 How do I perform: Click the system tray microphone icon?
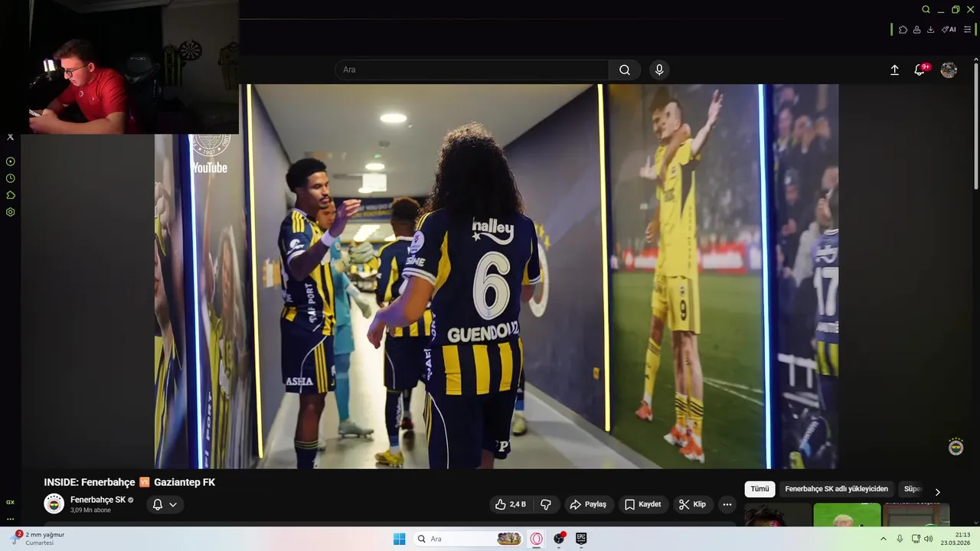click(900, 539)
